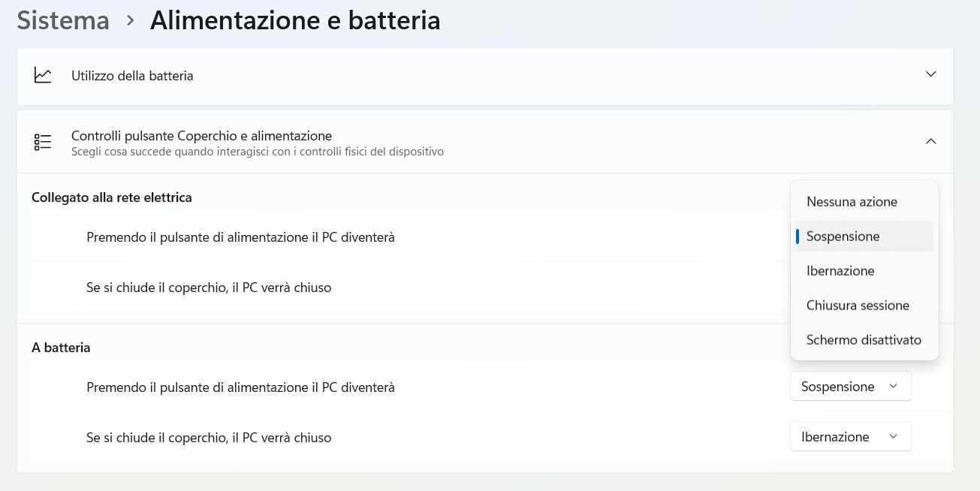Viewport: 980px width, 491px height.
Task: Open the Ibernazione dropdown for lid closing
Action: click(851, 436)
